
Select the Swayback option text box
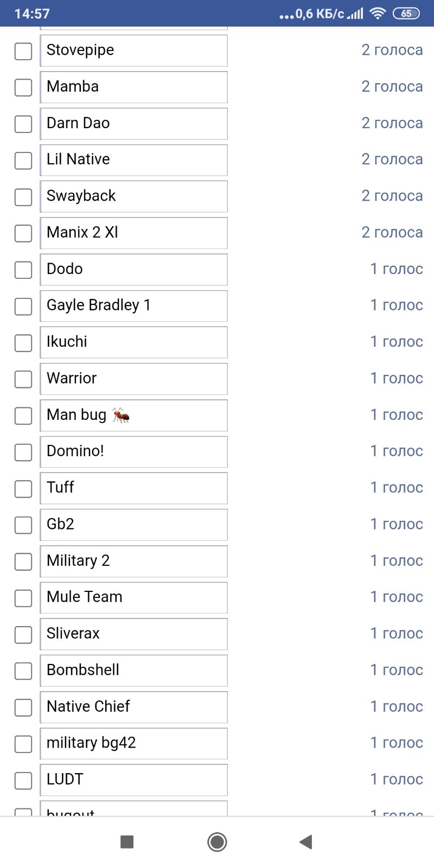click(133, 196)
